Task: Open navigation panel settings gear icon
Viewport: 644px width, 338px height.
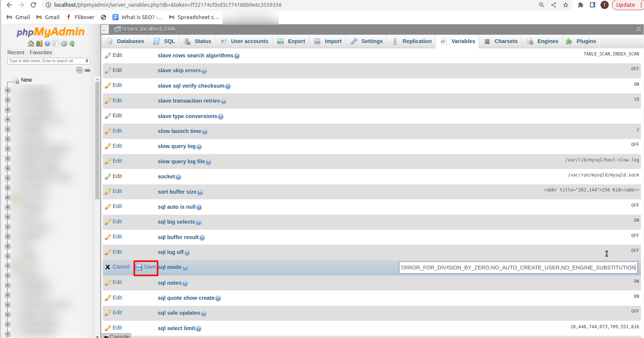Action: coord(64,43)
